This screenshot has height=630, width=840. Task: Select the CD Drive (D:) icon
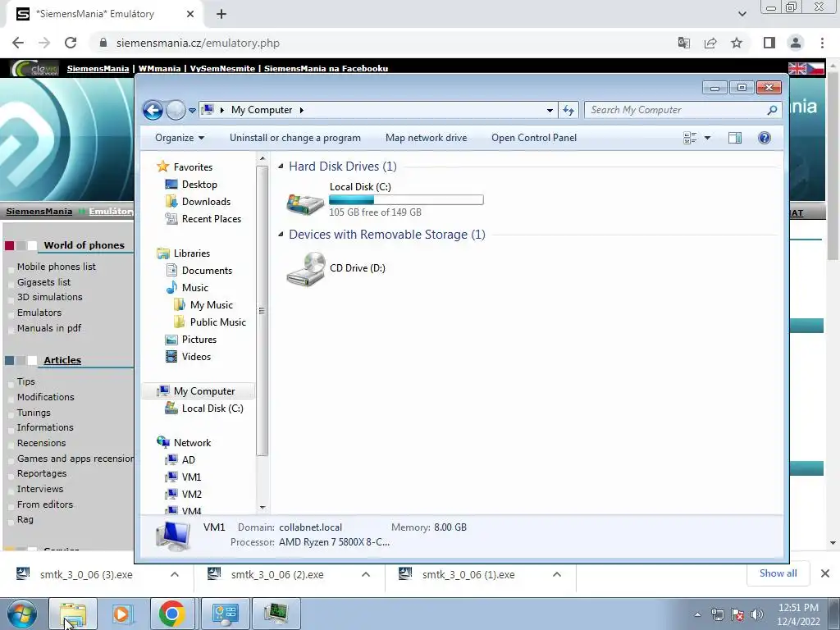tap(306, 269)
